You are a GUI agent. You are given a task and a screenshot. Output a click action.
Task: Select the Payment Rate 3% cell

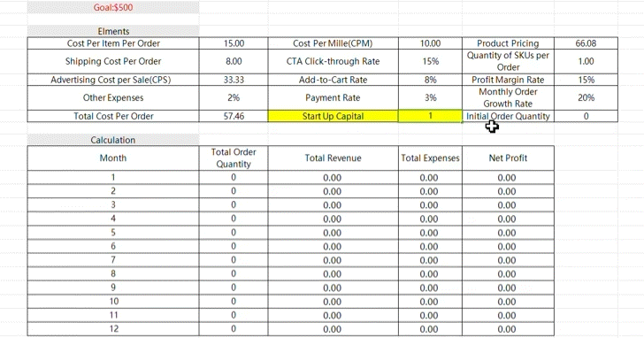pyautogui.click(x=430, y=97)
